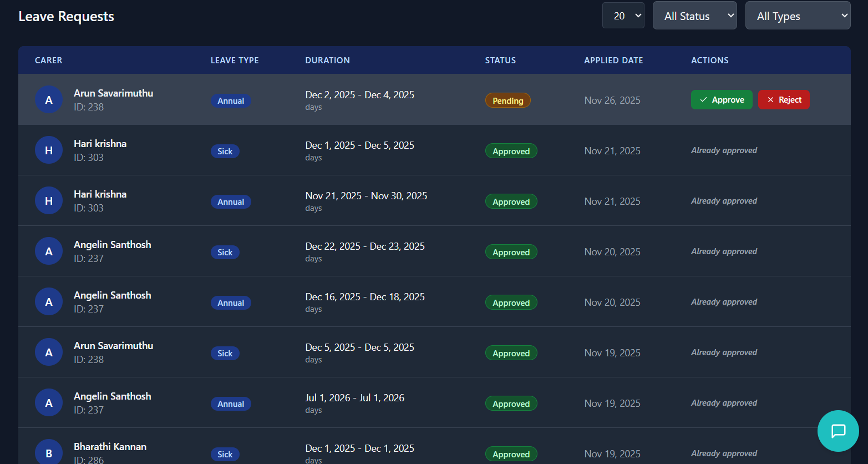This screenshot has height=464, width=868.
Task: Click the Approved badge on Bharathi Kannan's row
Action: (x=511, y=454)
